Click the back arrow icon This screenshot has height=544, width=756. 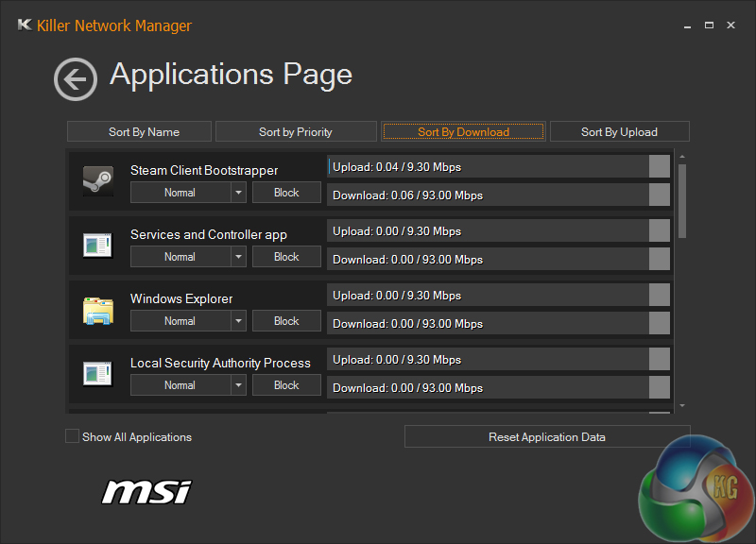(76, 79)
